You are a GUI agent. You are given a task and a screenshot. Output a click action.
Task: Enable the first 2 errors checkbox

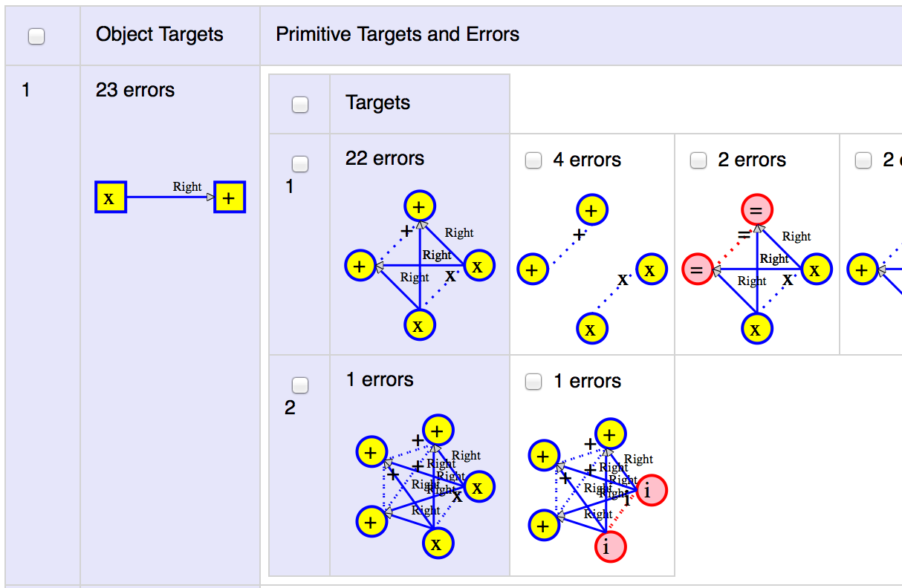coord(698,160)
